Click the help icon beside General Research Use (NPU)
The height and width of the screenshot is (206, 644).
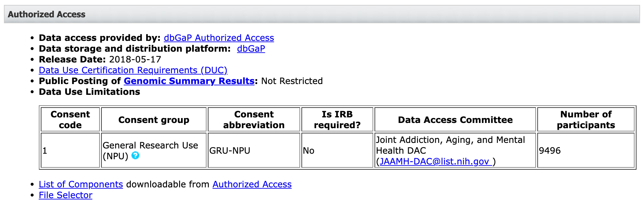pyautogui.click(x=135, y=156)
